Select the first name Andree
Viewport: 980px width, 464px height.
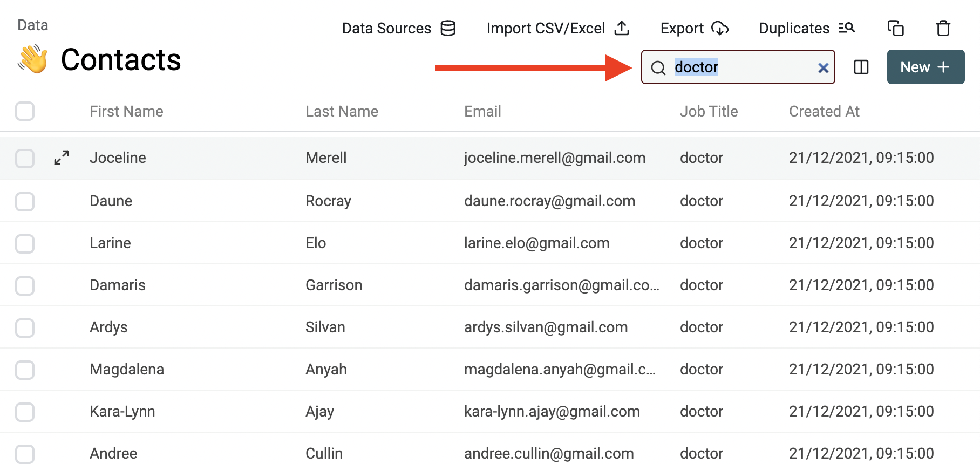pos(113,453)
